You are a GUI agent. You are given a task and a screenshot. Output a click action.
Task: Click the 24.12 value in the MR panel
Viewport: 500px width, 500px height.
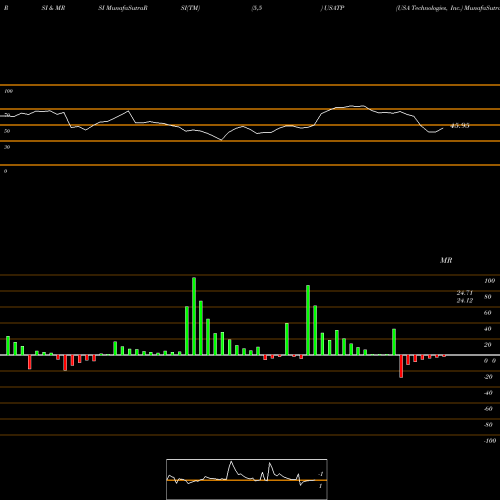[x=465, y=300]
